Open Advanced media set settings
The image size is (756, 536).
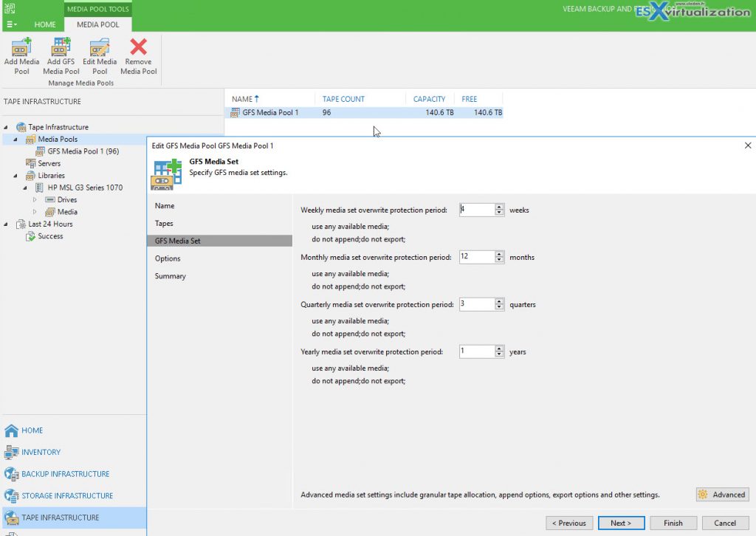[x=721, y=494]
